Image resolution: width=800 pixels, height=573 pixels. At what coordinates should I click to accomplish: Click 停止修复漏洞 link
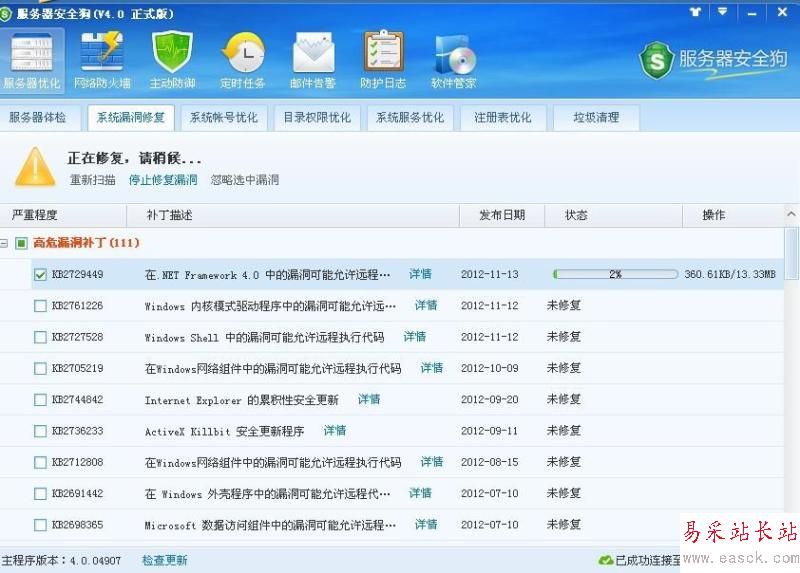(163, 180)
